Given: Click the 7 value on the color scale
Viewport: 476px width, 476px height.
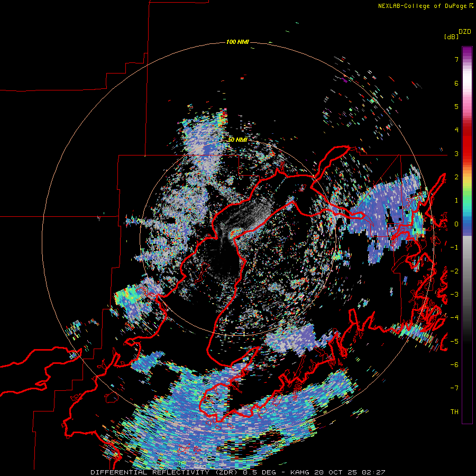Looking at the screenshot, I should coord(456,59).
